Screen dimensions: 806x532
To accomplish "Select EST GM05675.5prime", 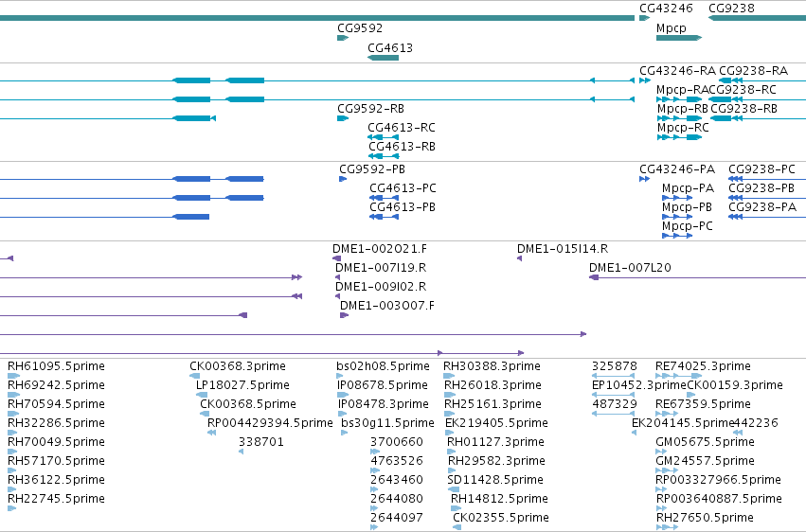I will pos(661,452).
